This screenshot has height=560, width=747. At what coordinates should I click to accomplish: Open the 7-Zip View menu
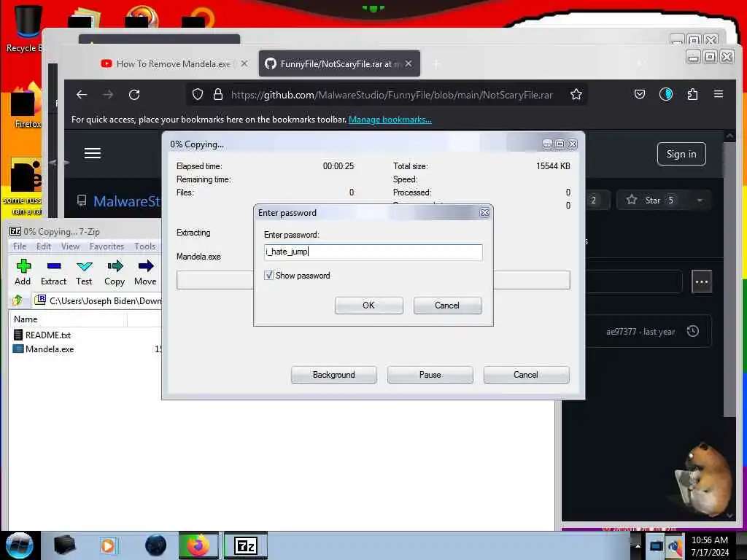(x=70, y=246)
